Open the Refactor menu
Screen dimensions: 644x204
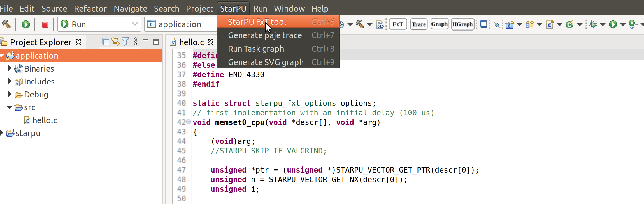(90, 8)
